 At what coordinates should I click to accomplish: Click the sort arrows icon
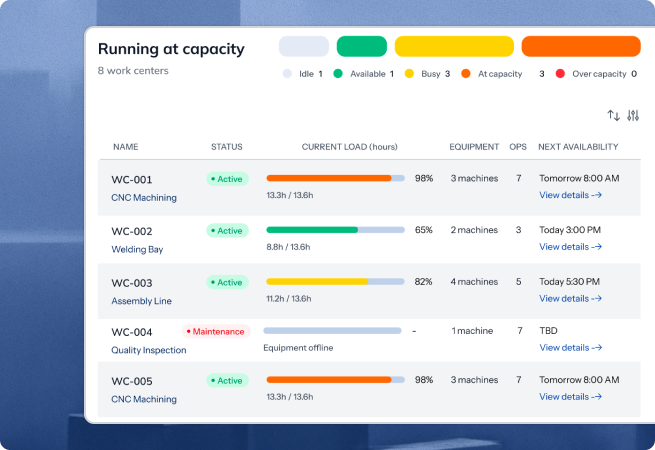click(614, 116)
